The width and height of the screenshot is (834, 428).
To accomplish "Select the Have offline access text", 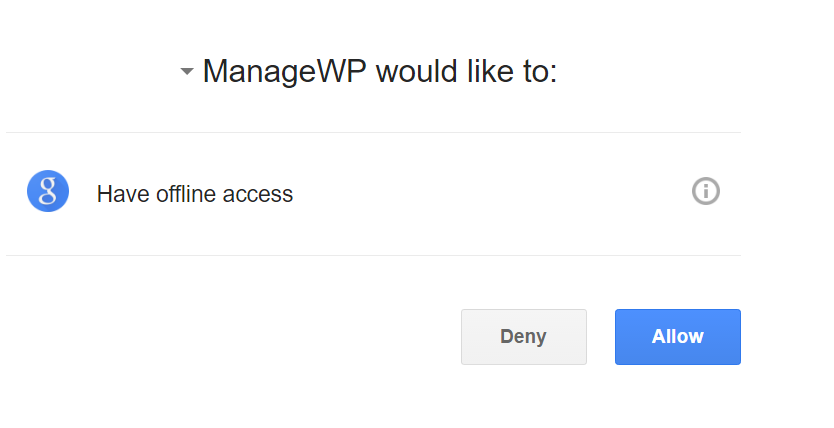I will point(195,194).
